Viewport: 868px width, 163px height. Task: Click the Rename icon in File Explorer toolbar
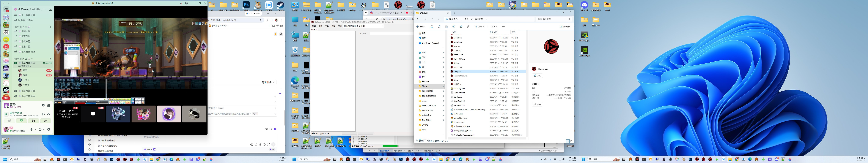(454, 27)
